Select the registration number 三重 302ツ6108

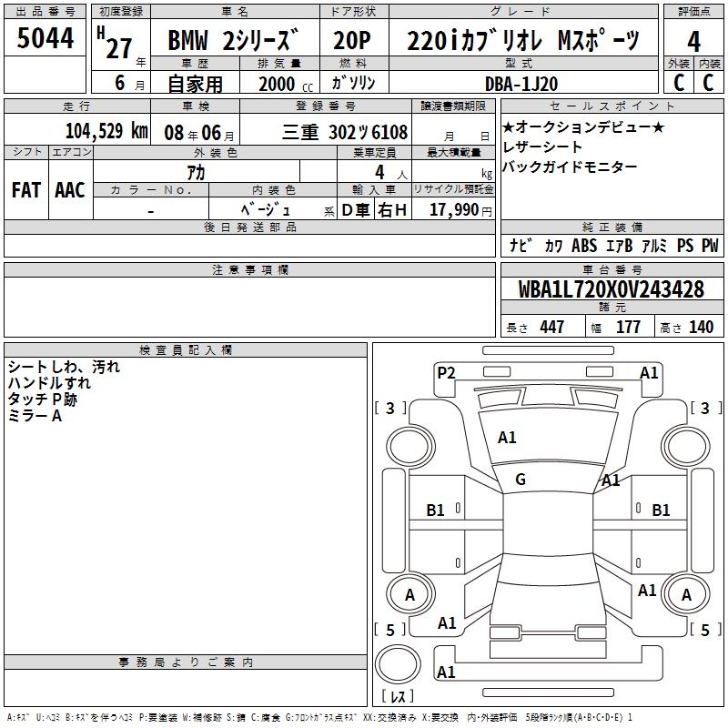coord(345,132)
